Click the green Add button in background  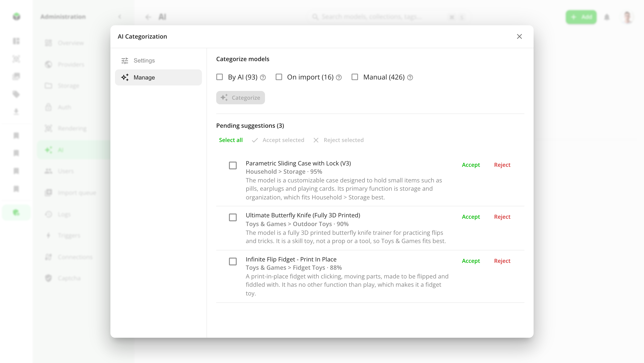click(581, 17)
